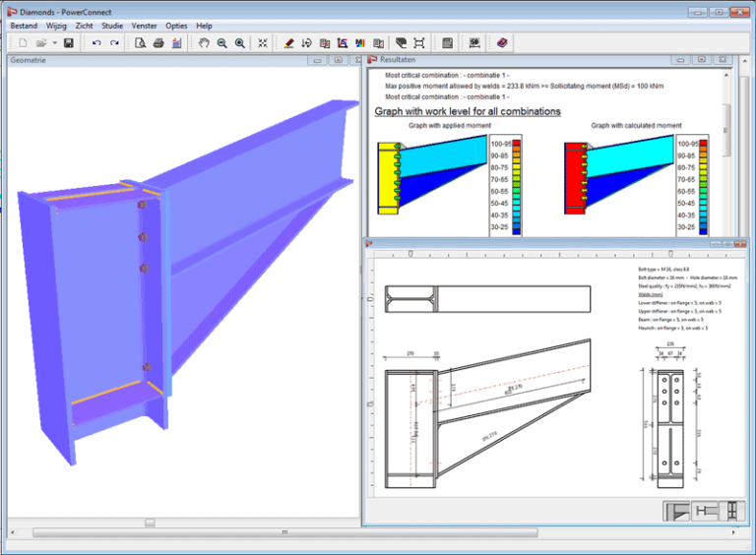Click the pencil edit icon in the toolbar
The height and width of the screenshot is (555, 756).
tap(288, 43)
